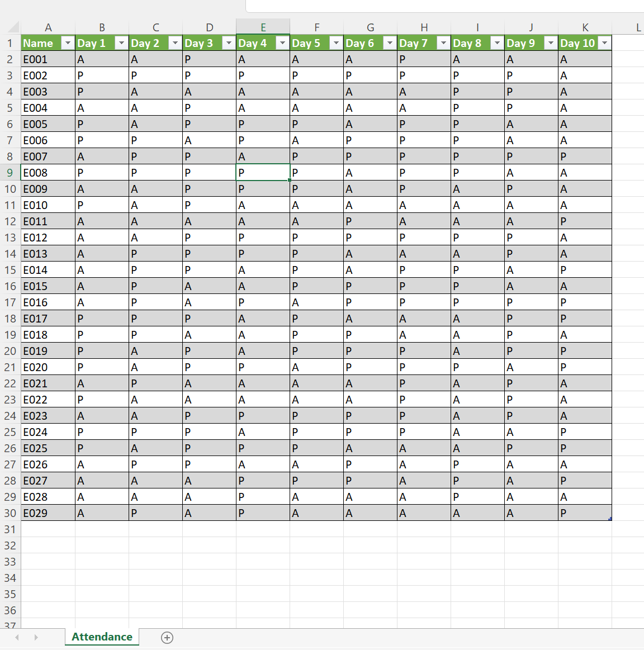Viewport: 644px width, 650px height.
Task: Select column E header
Action: [263, 27]
